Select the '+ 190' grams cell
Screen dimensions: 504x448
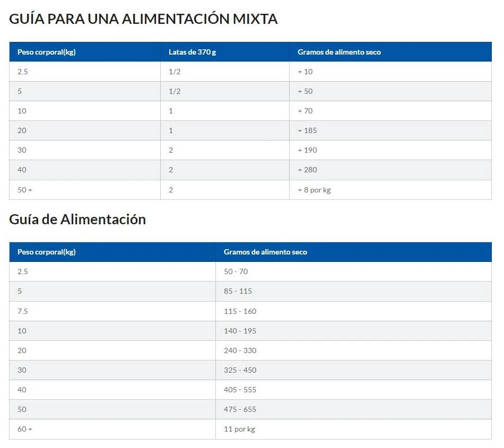tap(307, 150)
